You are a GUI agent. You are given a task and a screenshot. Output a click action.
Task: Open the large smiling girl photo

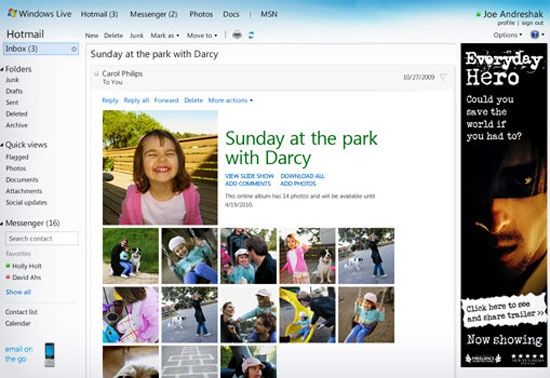[160, 168]
